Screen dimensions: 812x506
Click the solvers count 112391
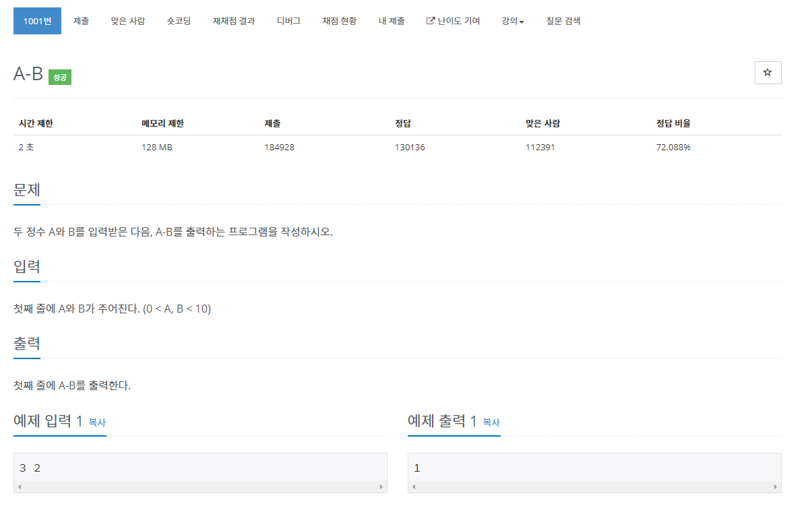point(540,148)
